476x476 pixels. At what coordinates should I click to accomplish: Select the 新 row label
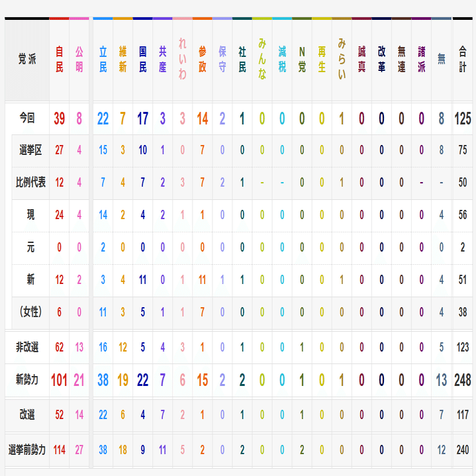pyautogui.click(x=30, y=279)
